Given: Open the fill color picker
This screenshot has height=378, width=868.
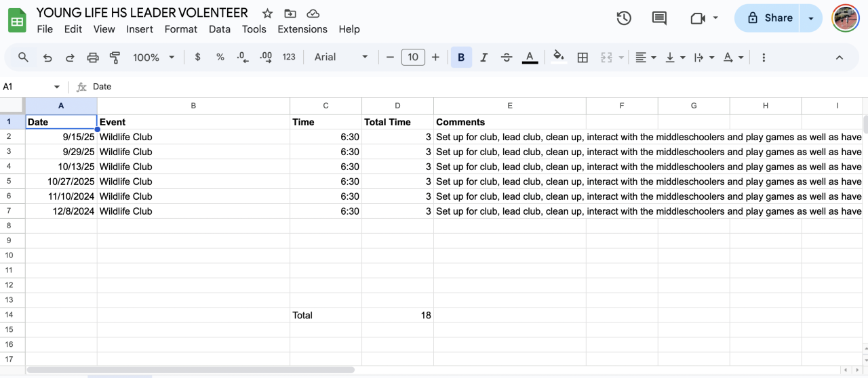Looking at the screenshot, I should click(x=558, y=57).
